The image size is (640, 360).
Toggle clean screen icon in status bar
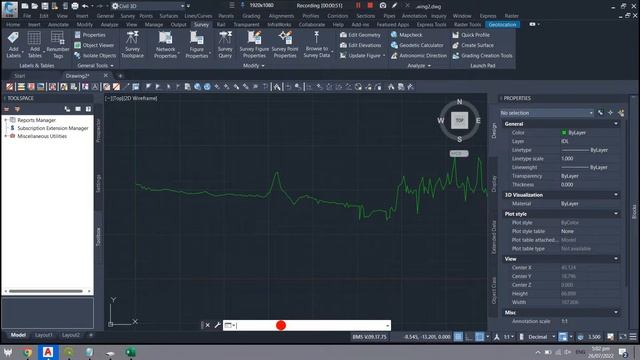pos(623,337)
